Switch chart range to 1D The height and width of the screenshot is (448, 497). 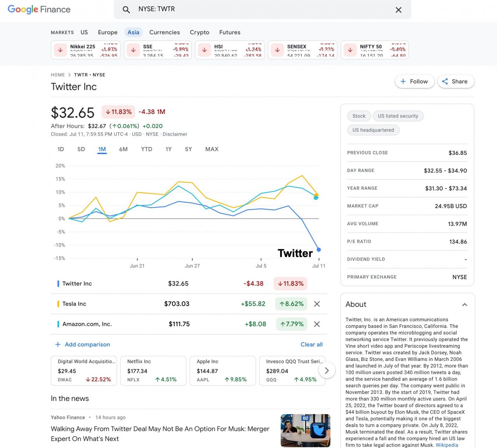click(61, 149)
